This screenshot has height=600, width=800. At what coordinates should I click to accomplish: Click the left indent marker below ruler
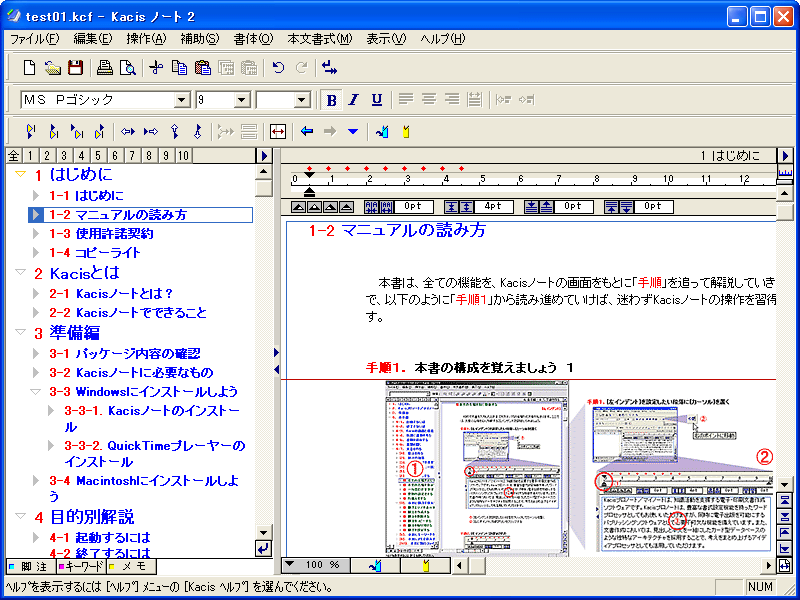tap(309, 192)
